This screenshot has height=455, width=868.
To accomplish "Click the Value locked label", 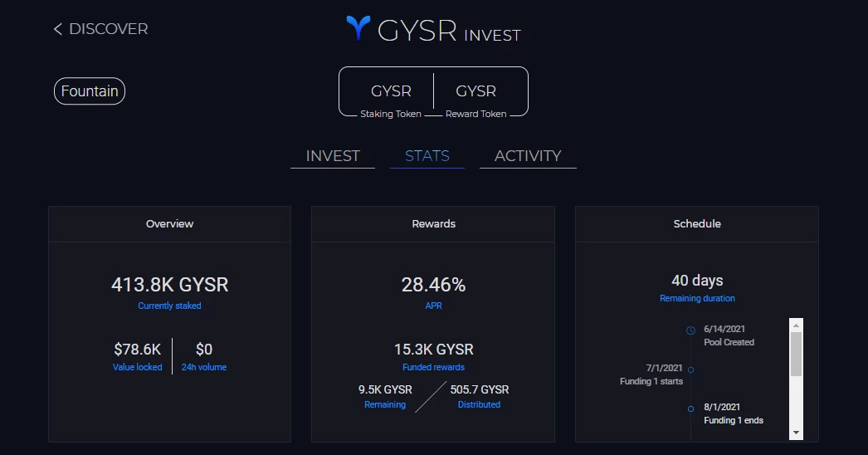I will pos(137,367).
